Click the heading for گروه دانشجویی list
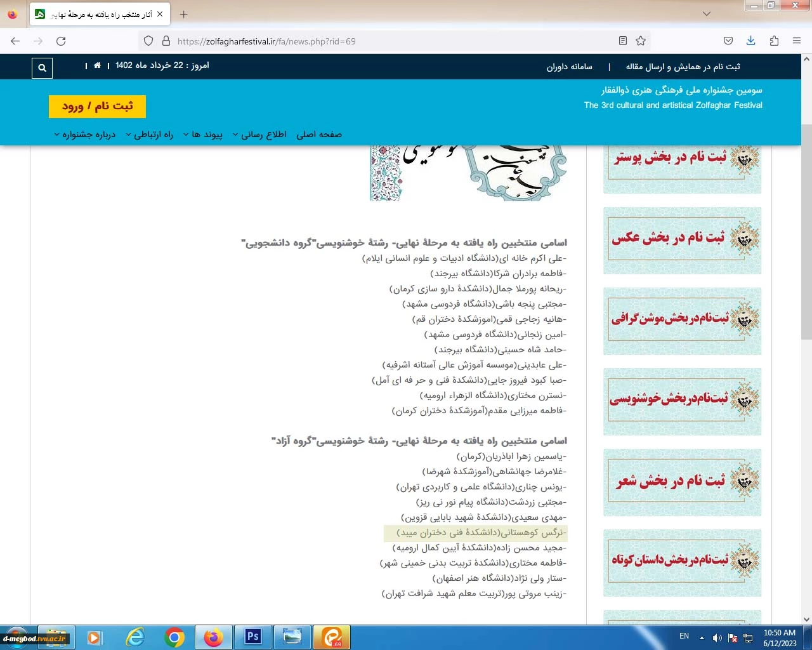Image resolution: width=812 pixels, height=650 pixels. (x=404, y=242)
